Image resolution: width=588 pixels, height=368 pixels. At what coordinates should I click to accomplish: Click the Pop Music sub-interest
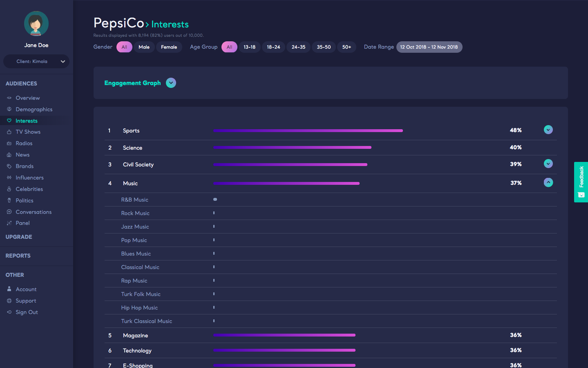tap(134, 240)
